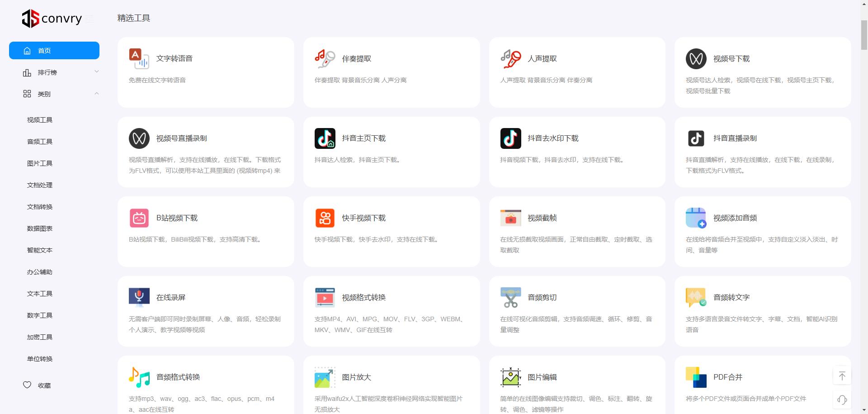Open the 伴奏提取 guitar icon
Viewport: 868px width, 414px height.
(325, 59)
